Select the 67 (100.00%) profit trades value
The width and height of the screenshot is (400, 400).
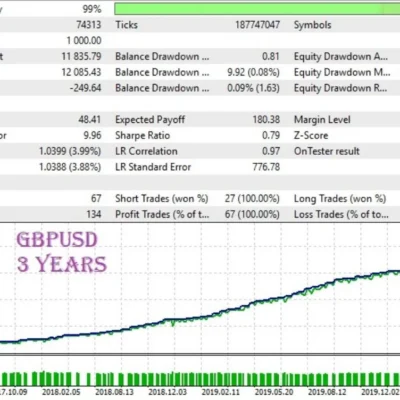coord(252,214)
